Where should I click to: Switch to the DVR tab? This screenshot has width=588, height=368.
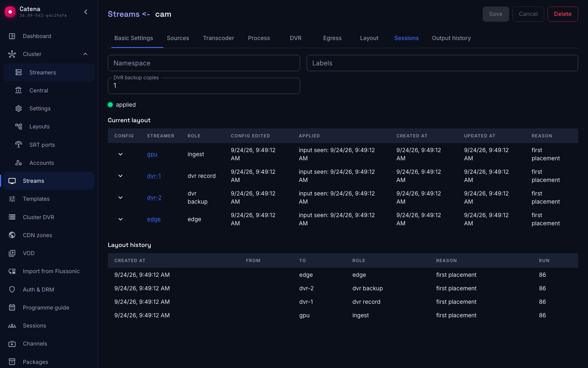(296, 38)
